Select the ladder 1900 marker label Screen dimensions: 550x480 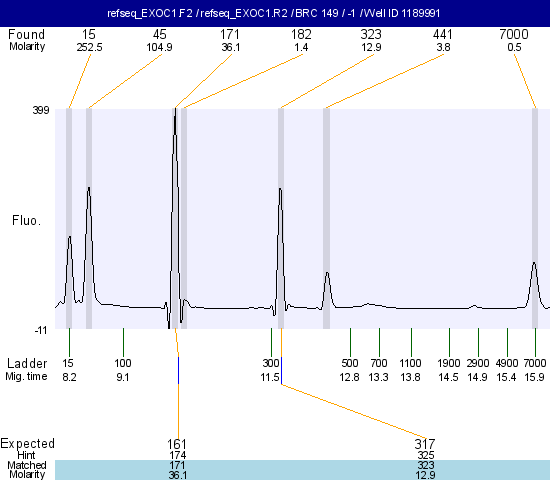449,363
